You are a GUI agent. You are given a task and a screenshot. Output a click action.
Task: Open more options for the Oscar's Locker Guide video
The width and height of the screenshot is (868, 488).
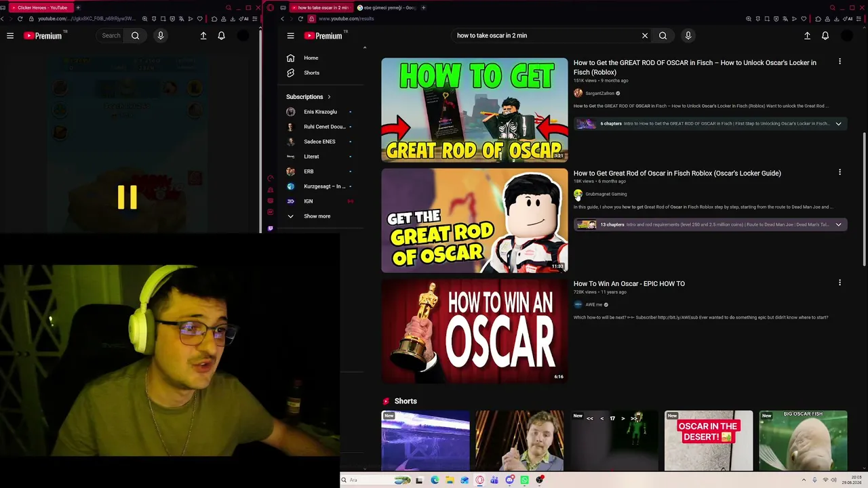840,172
